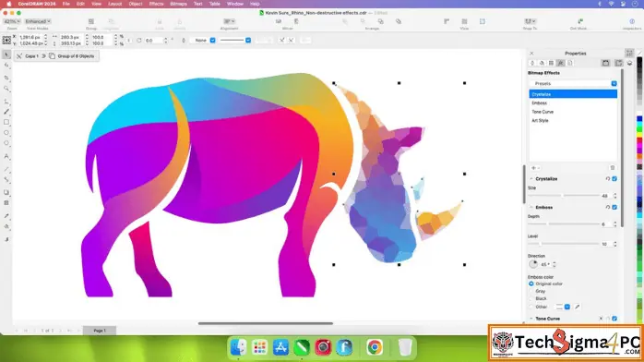
Task: Toggle the Crystalize effect checkbox
Action: tap(614, 179)
